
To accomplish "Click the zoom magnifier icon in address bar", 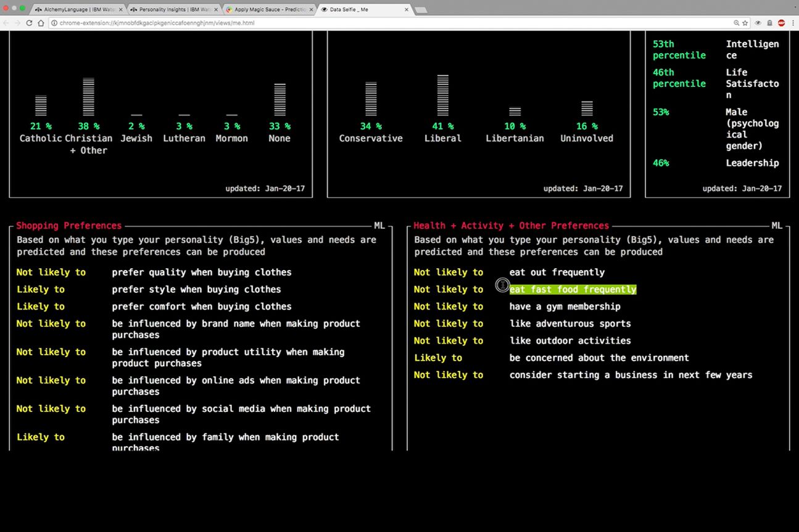I will tap(736, 23).
